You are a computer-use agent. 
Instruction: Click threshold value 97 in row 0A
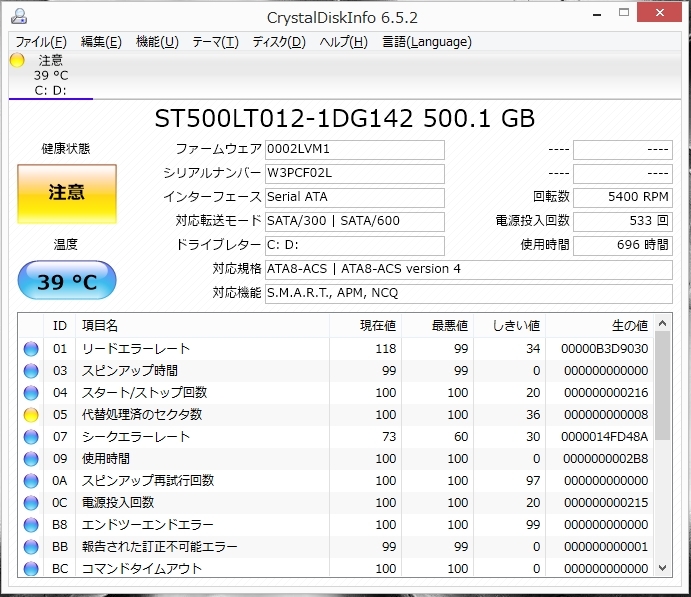(533, 480)
